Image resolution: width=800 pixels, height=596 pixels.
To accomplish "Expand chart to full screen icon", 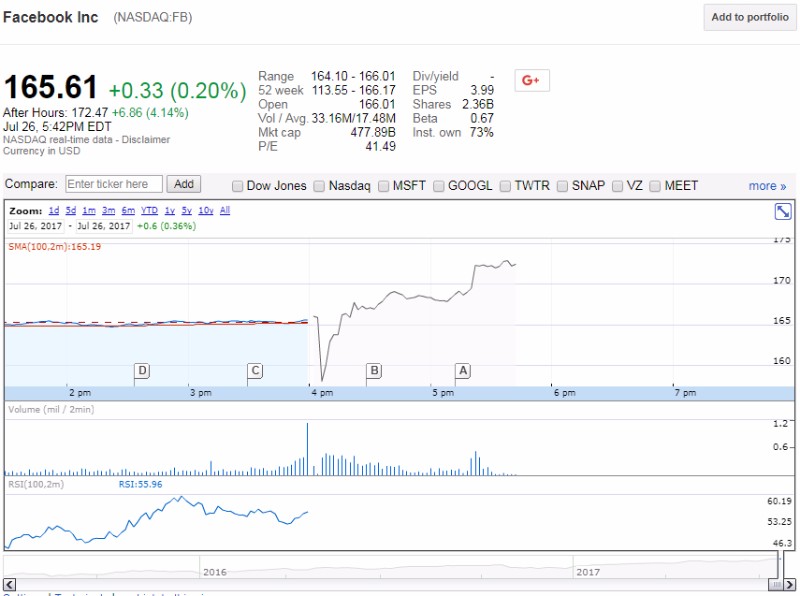I will [782, 211].
